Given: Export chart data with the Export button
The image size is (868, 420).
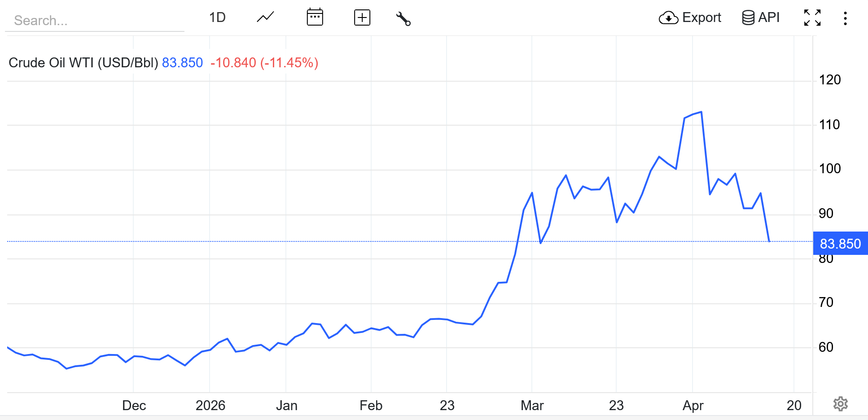Looking at the screenshot, I should pyautogui.click(x=690, y=18).
